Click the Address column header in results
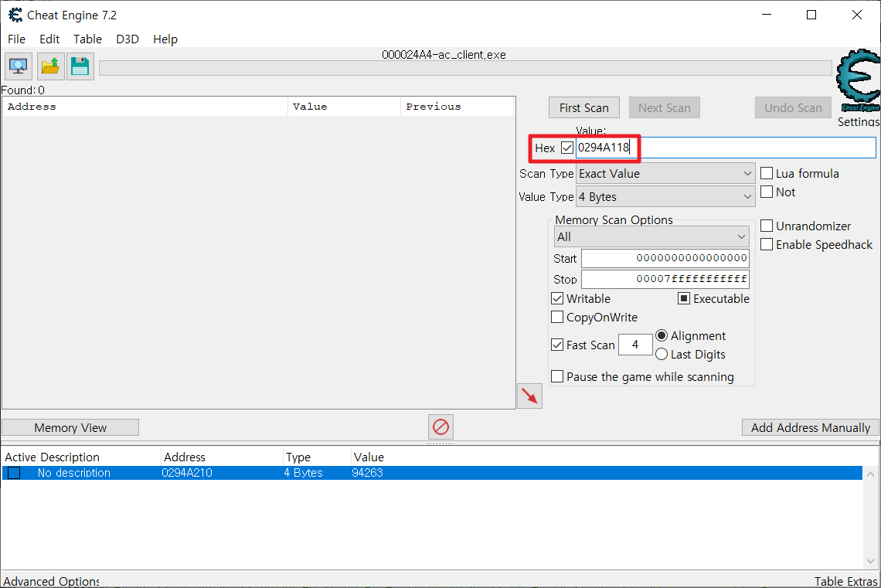 point(145,107)
